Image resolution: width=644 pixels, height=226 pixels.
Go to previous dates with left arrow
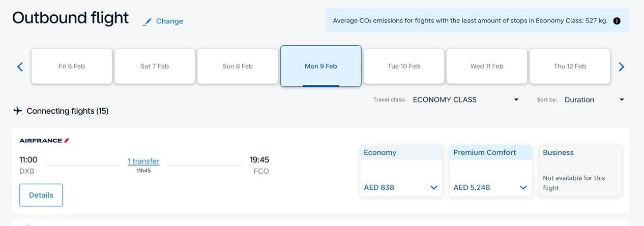click(x=20, y=67)
